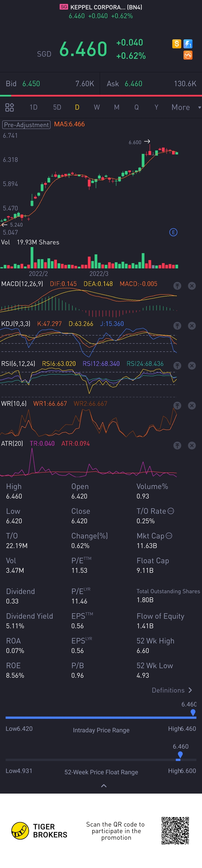Image resolution: width=202 pixels, height=868 pixels.
Task: Switch chart to 5D timeframe
Action: (57, 107)
